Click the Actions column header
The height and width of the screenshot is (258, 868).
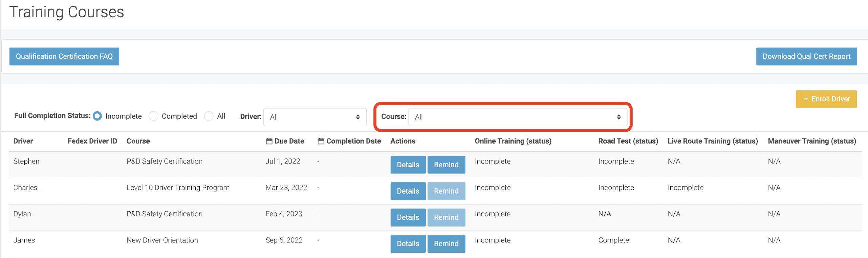pos(403,141)
